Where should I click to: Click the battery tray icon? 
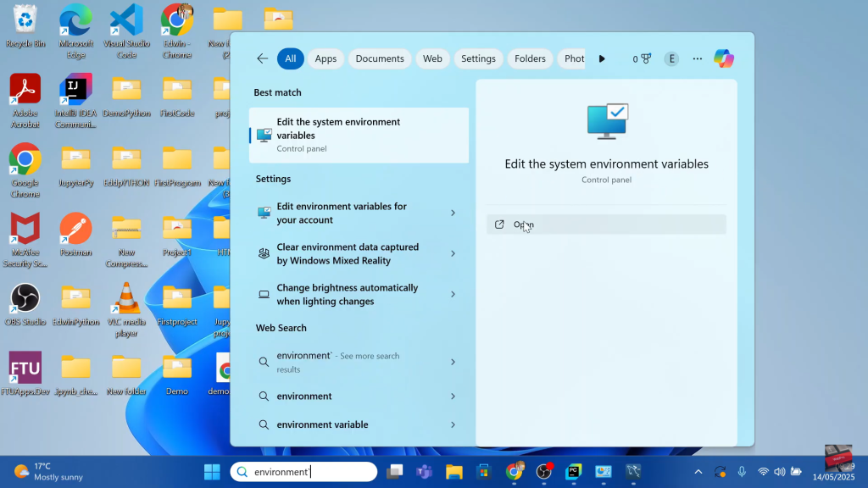point(796,472)
